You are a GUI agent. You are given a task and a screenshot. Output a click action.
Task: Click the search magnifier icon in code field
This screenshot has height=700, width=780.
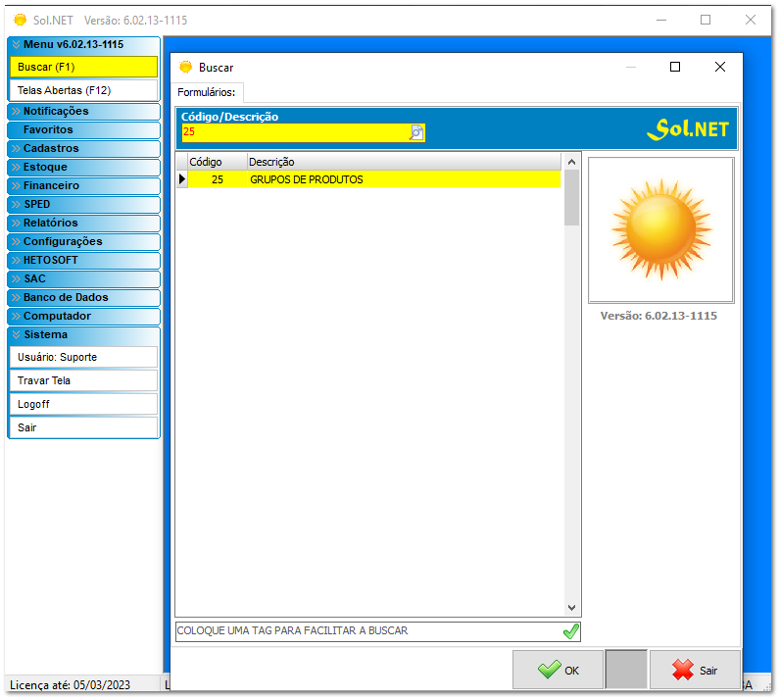point(416,132)
